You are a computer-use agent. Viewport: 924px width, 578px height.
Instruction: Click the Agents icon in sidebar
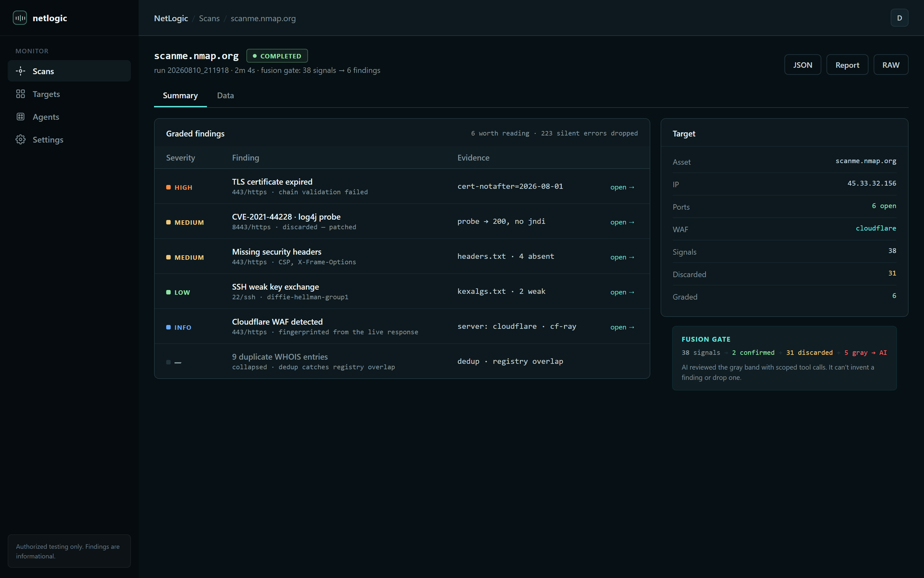tap(21, 117)
